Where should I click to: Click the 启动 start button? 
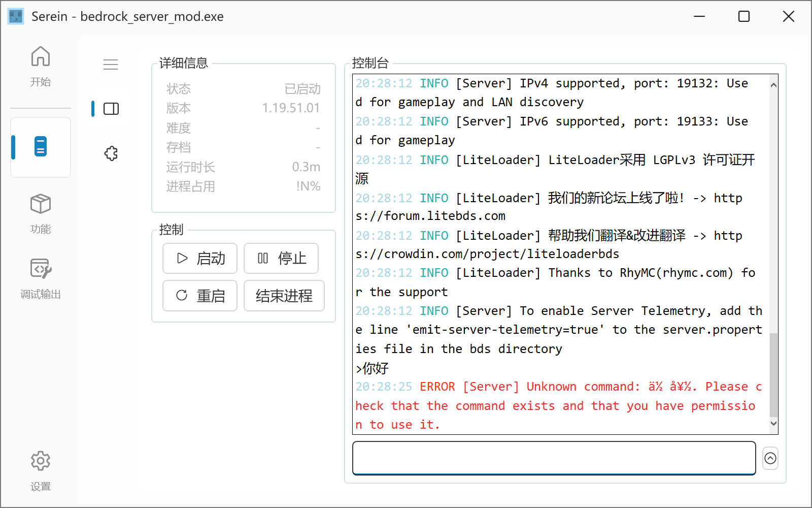click(200, 259)
